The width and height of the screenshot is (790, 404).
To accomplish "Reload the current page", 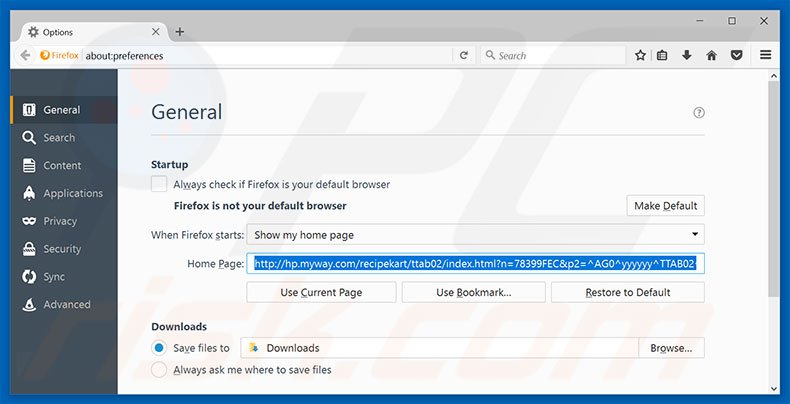I will tap(464, 55).
